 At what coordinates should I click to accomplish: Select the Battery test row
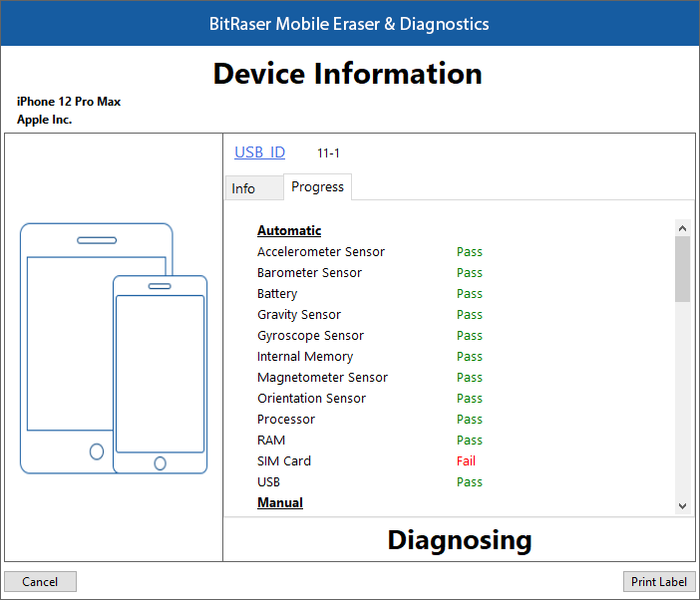(x=370, y=294)
